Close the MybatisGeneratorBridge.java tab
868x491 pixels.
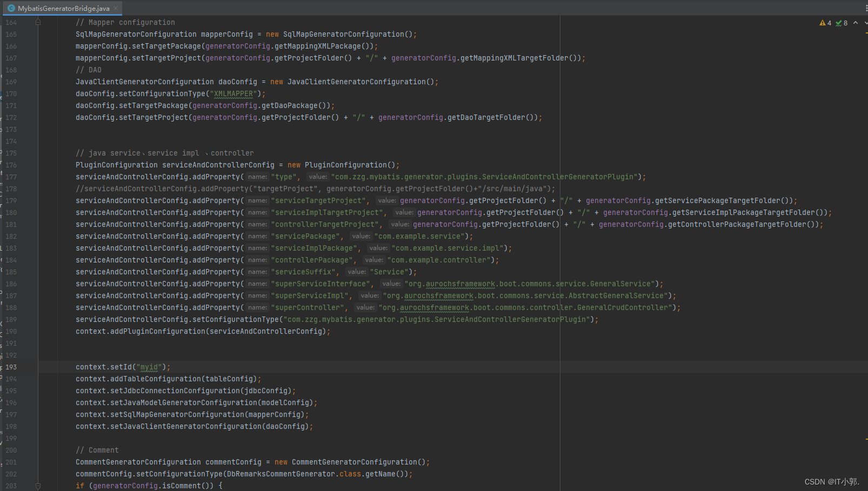pyautogui.click(x=116, y=8)
